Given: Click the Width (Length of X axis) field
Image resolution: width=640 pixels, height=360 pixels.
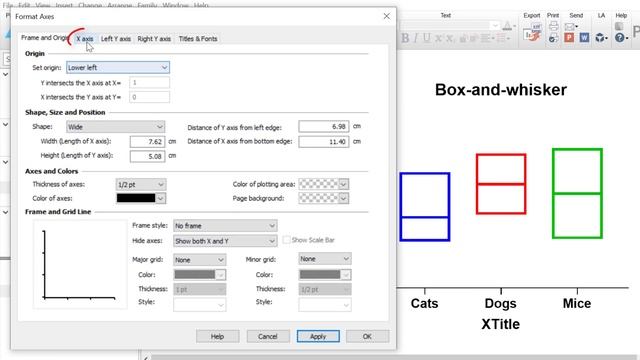Looking at the screenshot, I should [x=148, y=142].
